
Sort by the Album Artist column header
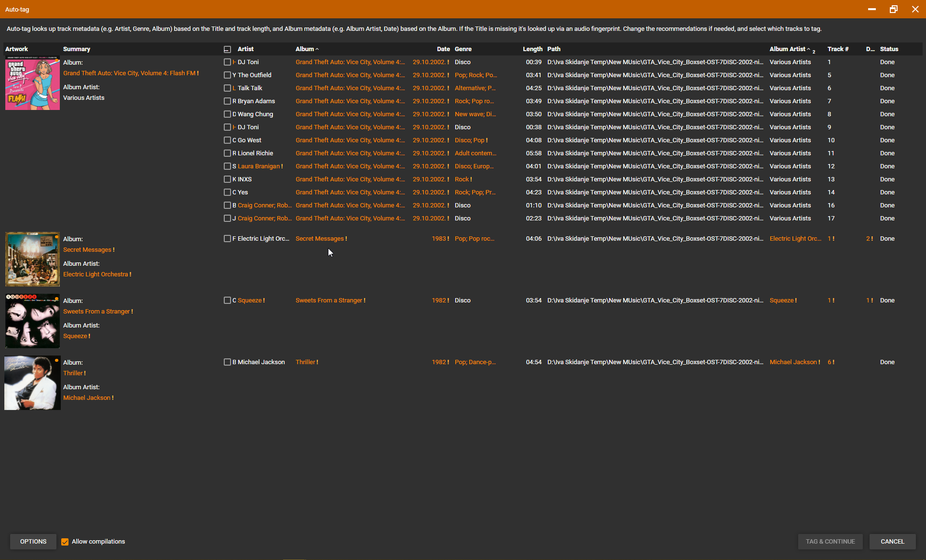(x=787, y=49)
